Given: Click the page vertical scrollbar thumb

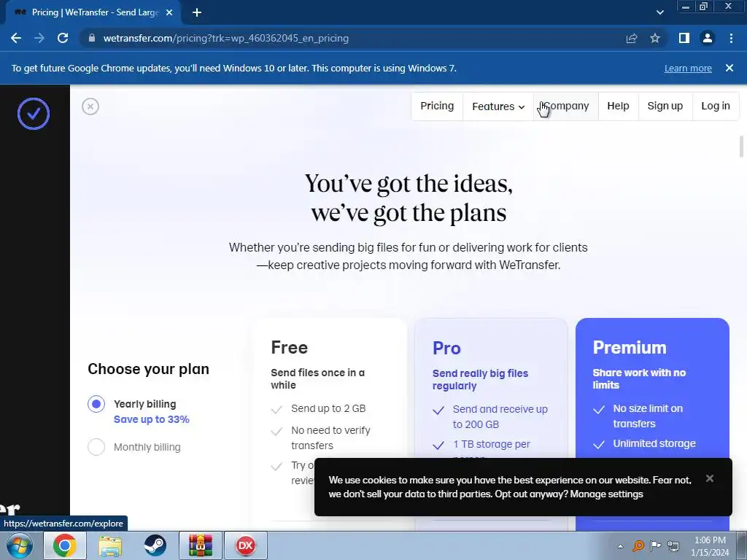Looking at the screenshot, I should [x=741, y=146].
